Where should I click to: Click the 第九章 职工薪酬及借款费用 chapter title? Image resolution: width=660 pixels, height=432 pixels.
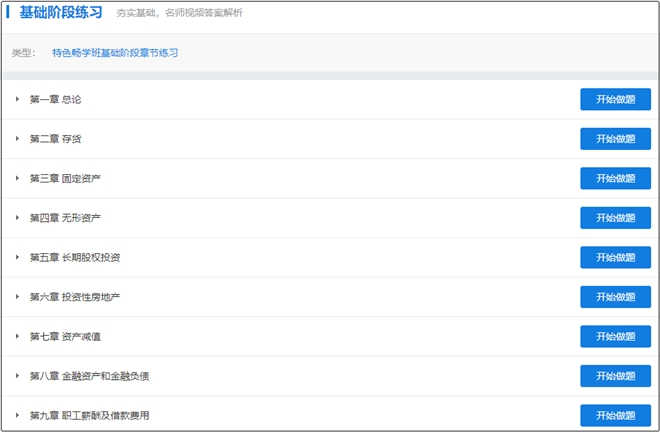(x=89, y=416)
